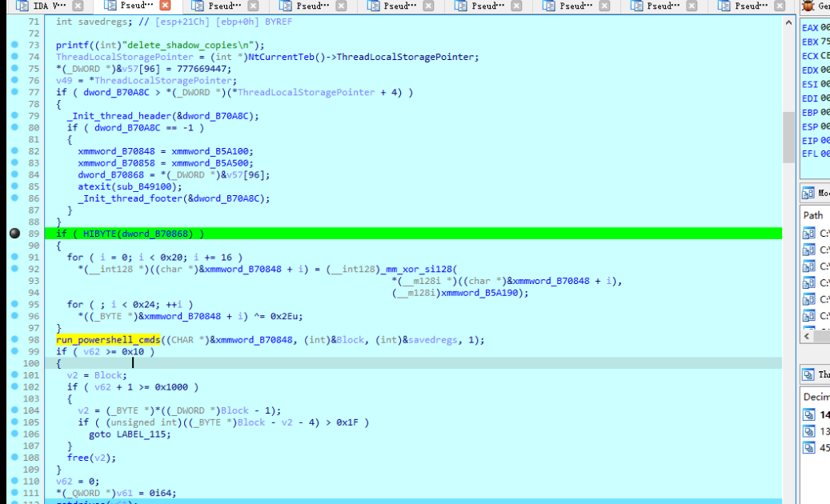Click _mm_xor_si128 intrinsic name
This screenshot has height=504, width=830.
pos(416,269)
